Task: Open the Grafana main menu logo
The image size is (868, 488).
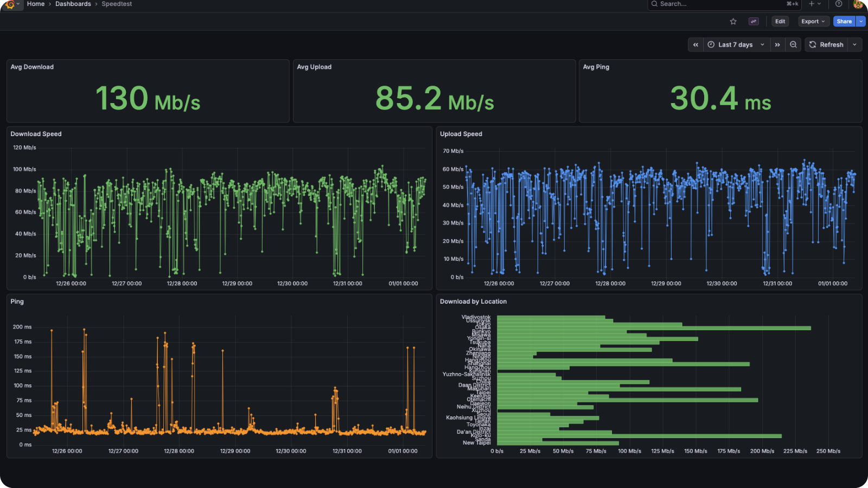Action: tap(10, 4)
